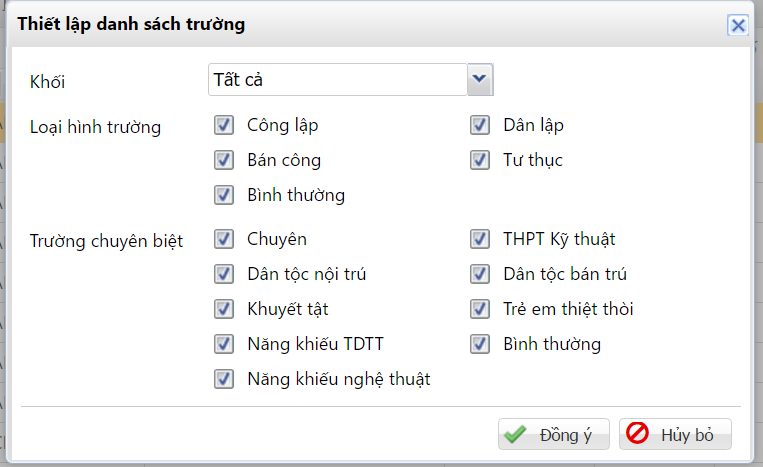Uncheck Dân tộc nội trú
Image resolution: width=763 pixels, height=467 pixels.
coord(224,274)
